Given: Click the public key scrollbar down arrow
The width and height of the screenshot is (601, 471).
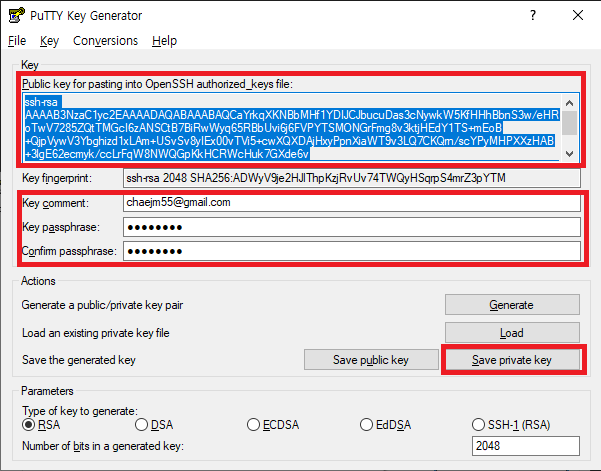Looking at the screenshot, I should tap(570, 153).
